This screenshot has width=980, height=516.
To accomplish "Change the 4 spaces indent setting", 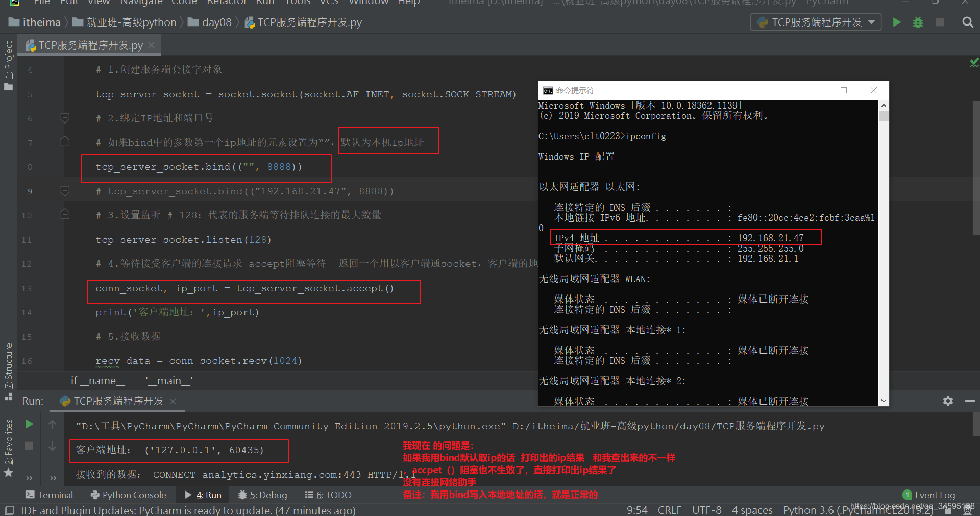I will 752,510.
